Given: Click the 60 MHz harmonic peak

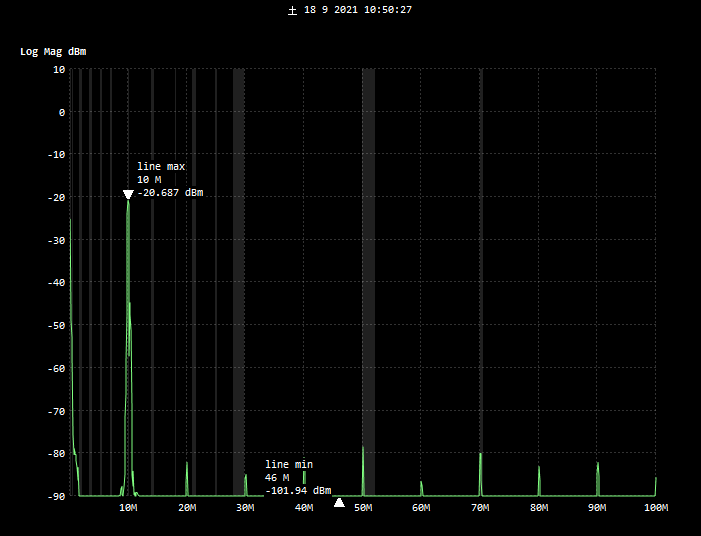Looking at the screenshot, I should (x=421, y=488).
